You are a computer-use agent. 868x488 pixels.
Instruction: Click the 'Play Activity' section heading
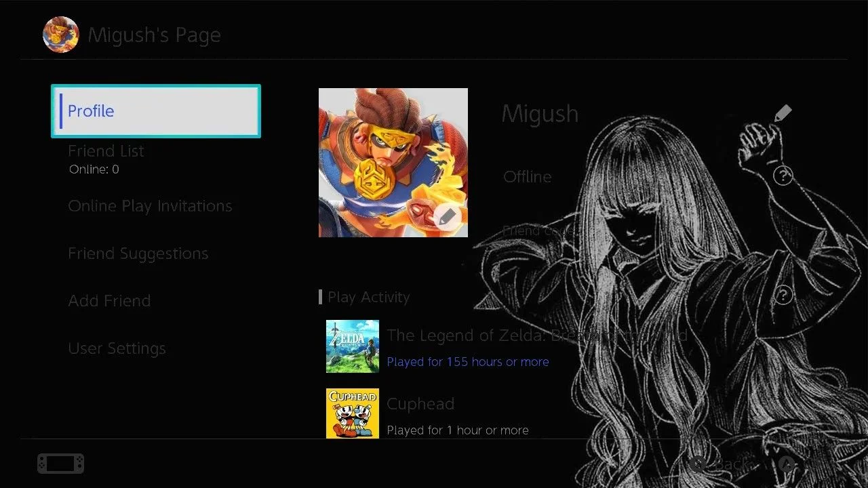(369, 297)
